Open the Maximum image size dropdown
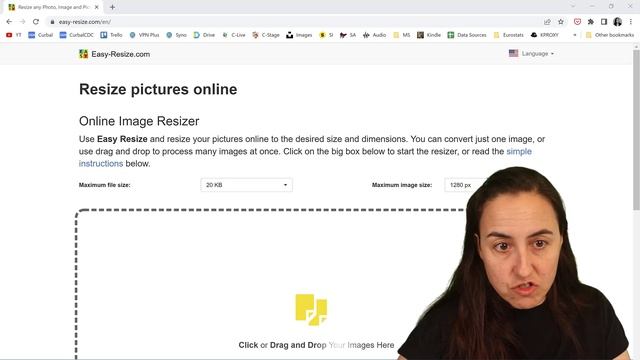Screen dimensions: 640x360 (465, 185)
